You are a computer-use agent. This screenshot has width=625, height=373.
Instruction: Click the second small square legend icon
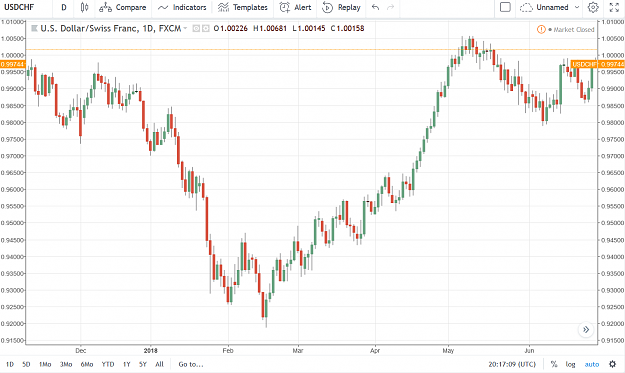[x=205, y=28]
